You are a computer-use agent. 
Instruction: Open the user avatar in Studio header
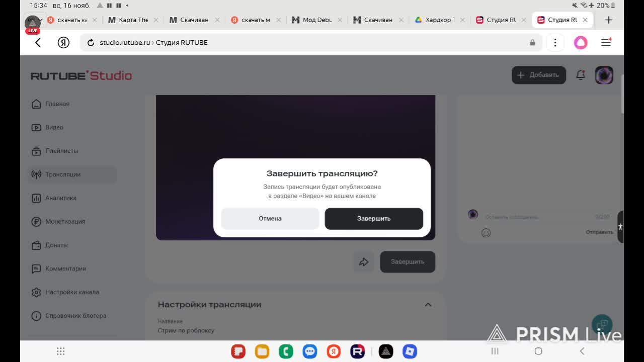(604, 75)
